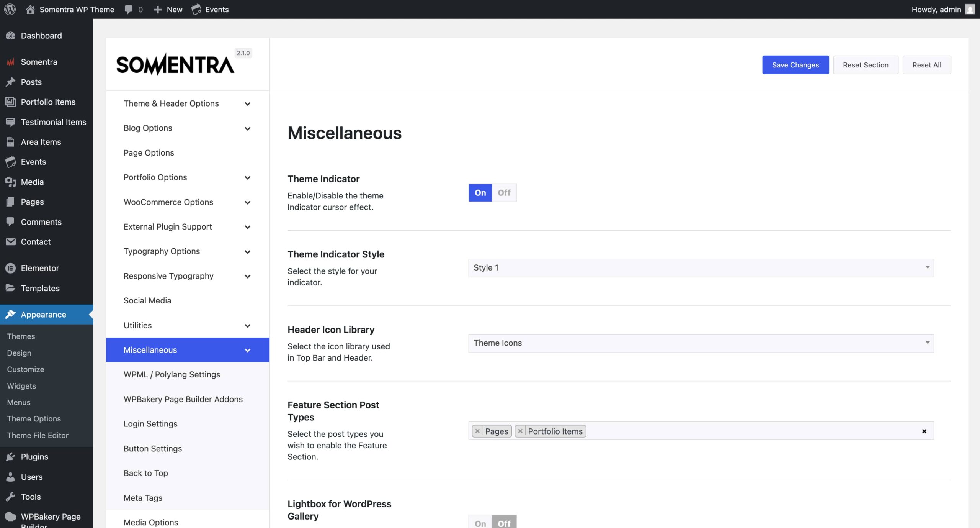Open Themes under Appearance
Viewport: 980px width, 528px height.
21,336
